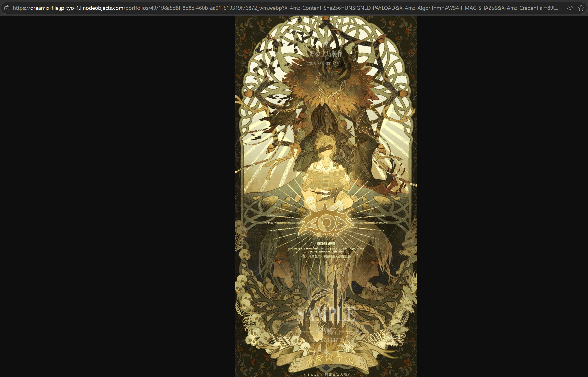Click the empty black area right of the image
Image resolution: width=588 pixels, height=377 pixels.
tap(502, 196)
